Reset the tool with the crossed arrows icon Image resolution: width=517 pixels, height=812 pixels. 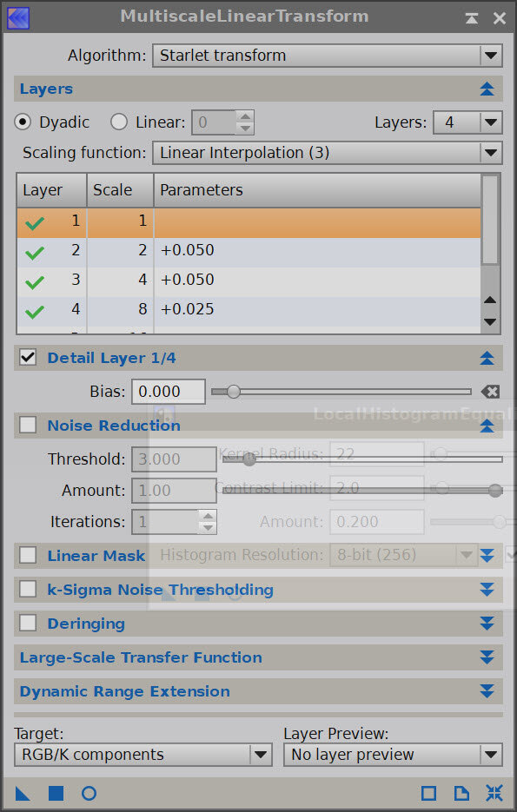[x=494, y=793]
